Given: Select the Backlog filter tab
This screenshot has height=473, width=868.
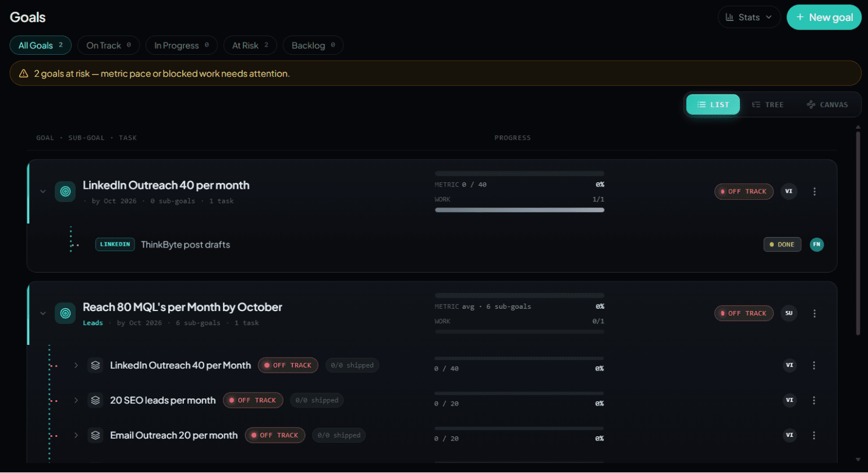Looking at the screenshot, I should pos(313,45).
